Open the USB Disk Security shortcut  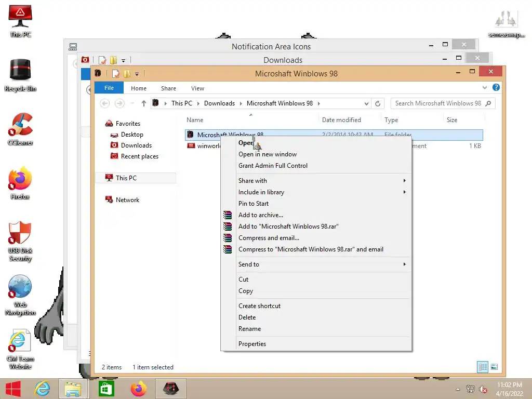pyautogui.click(x=20, y=241)
